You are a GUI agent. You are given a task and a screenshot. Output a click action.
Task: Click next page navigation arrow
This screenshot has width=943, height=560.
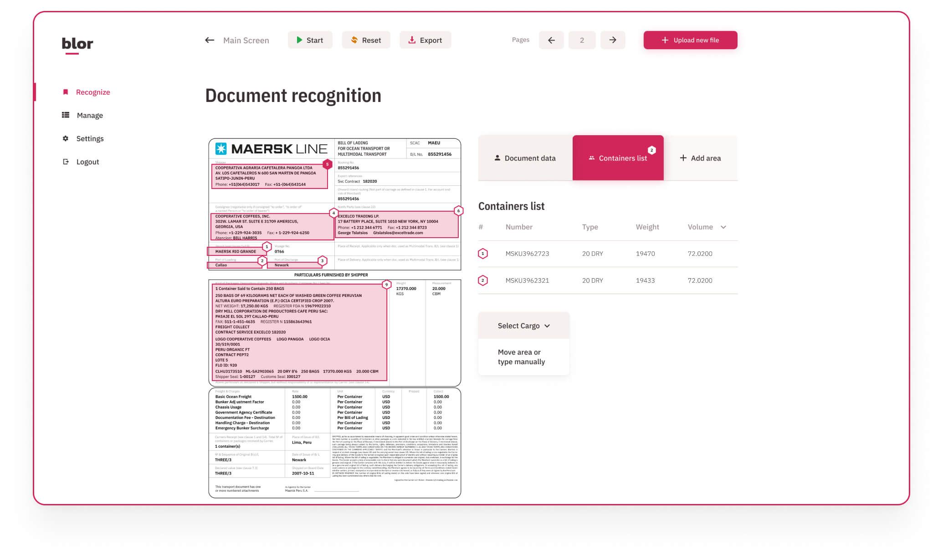pyautogui.click(x=612, y=40)
